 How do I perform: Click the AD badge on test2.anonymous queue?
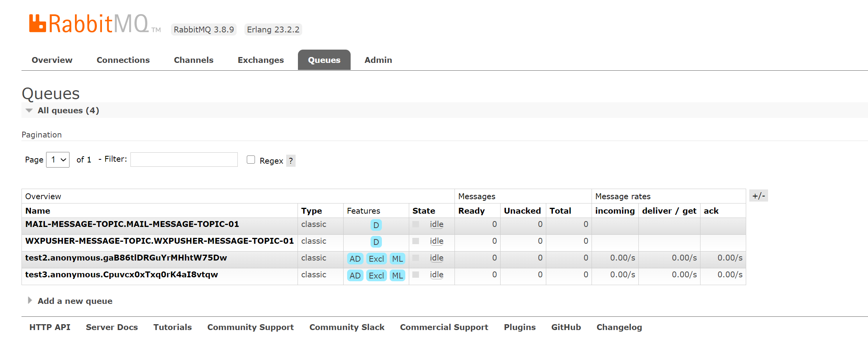coord(355,259)
